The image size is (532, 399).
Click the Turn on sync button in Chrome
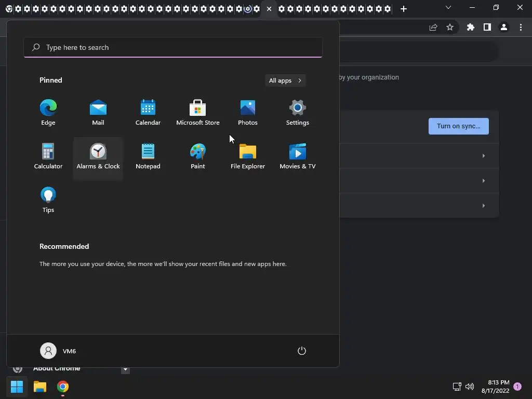458,126
